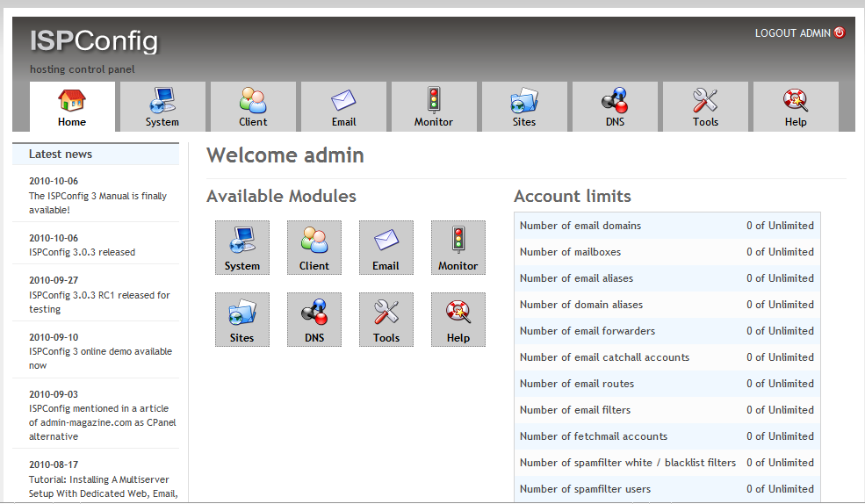Open DNS tab molecule icon in navigation
This screenshot has width=865, height=504.
point(615,100)
